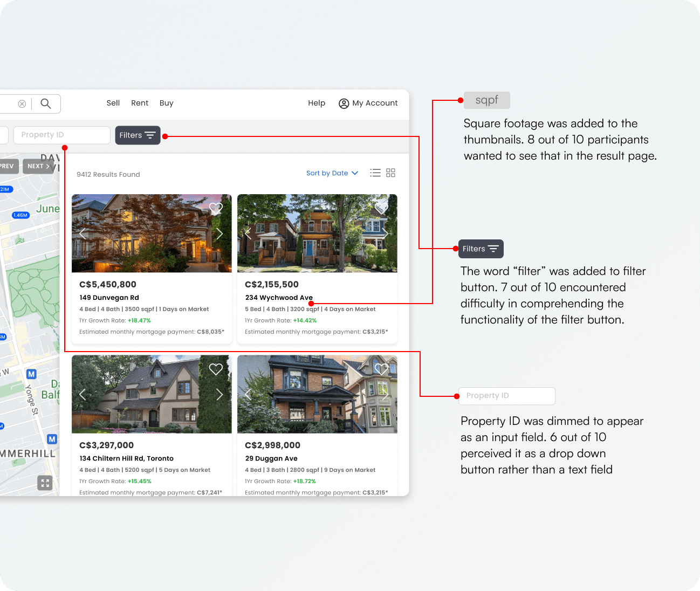Favorite the 149 Dunvegan Rd listing
Image resolution: width=700 pixels, height=591 pixels.
click(x=216, y=208)
